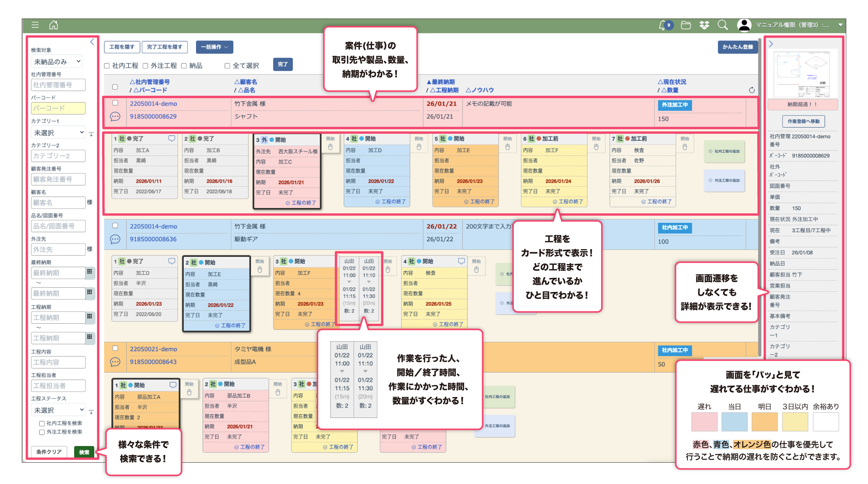Click the folder icon in header
Screen dimensions: 868x484
point(686,25)
